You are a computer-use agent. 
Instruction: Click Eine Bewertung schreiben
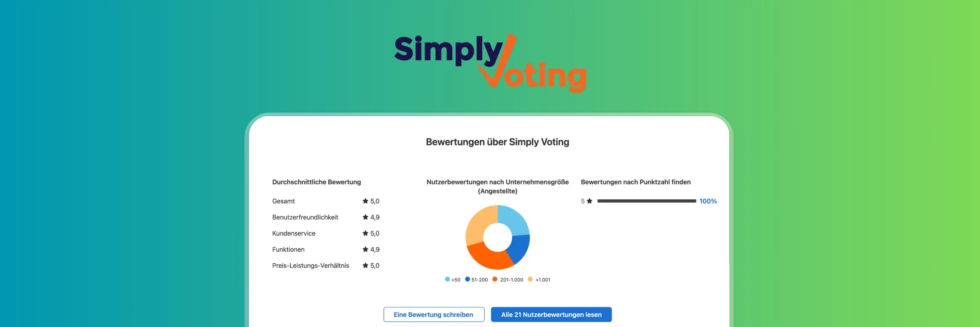[x=433, y=314]
